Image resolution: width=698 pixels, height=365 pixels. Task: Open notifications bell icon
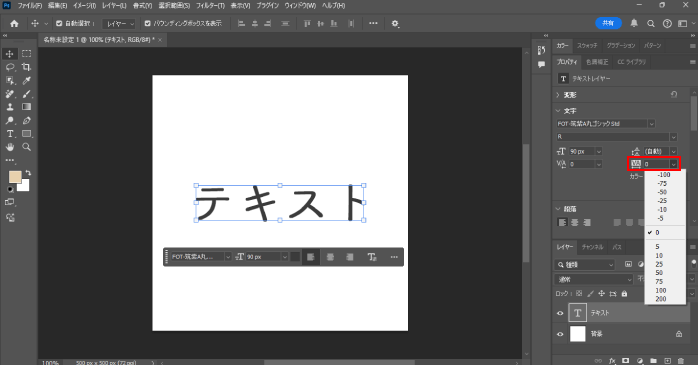(x=634, y=24)
